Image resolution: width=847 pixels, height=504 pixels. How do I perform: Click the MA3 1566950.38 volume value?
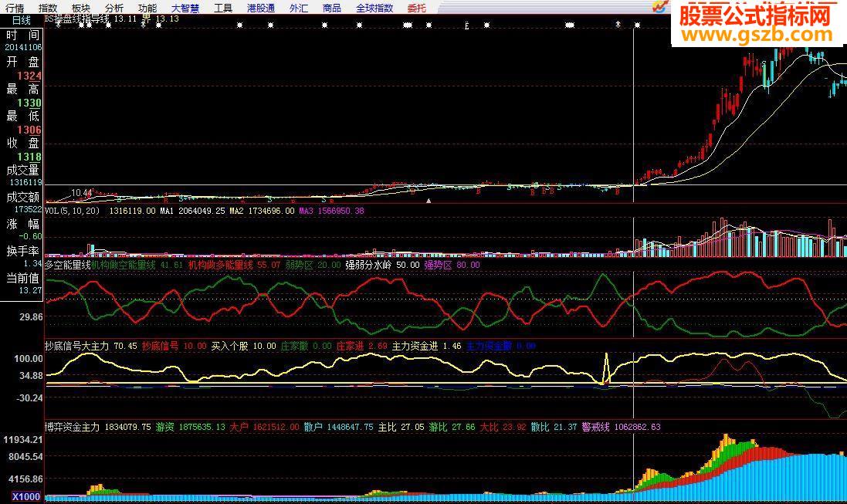pyautogui.click(x=332, y=211)
